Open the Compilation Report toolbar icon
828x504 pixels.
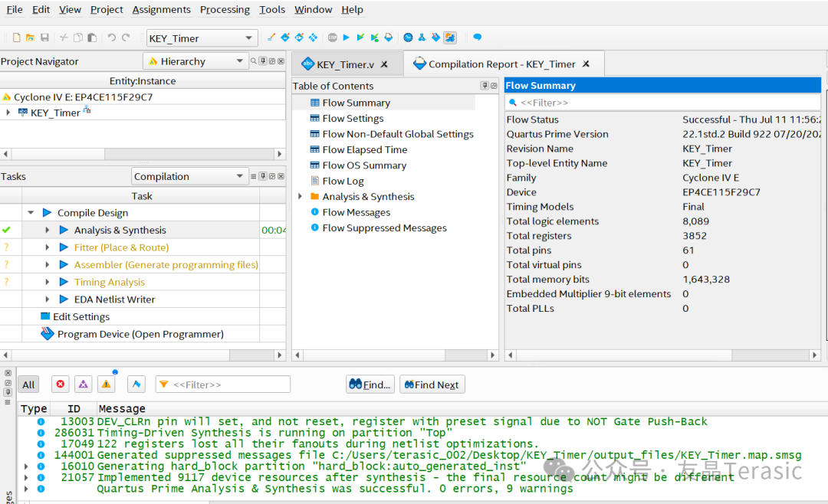(x=389, y=38)
